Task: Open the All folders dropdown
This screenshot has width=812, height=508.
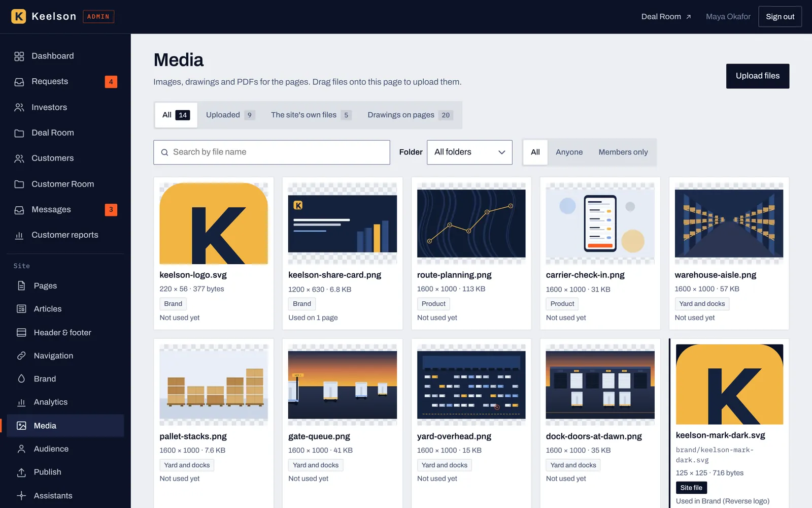Action: pyautogui.click(x=469, y=152)
